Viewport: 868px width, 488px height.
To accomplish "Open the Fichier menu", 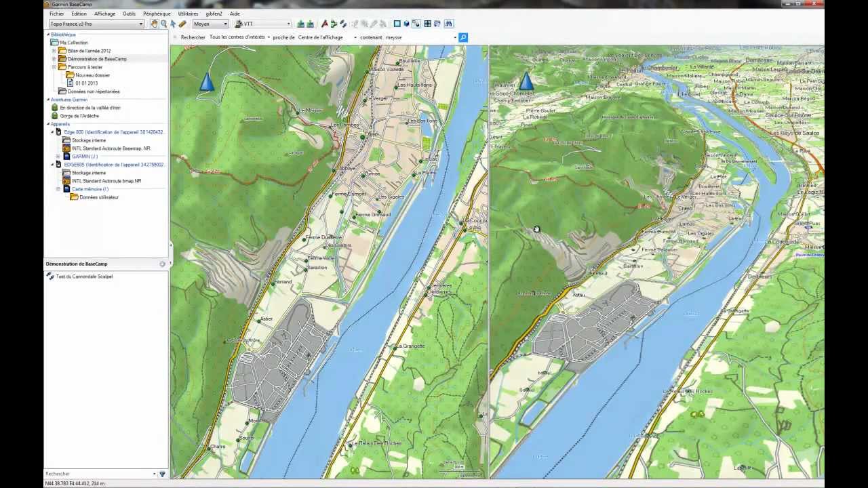I will [56, 14].
